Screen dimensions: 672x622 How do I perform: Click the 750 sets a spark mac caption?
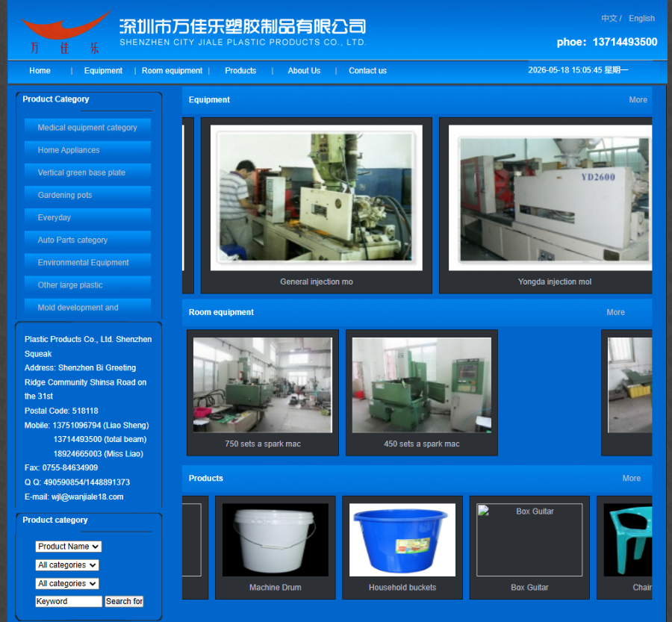263,444
